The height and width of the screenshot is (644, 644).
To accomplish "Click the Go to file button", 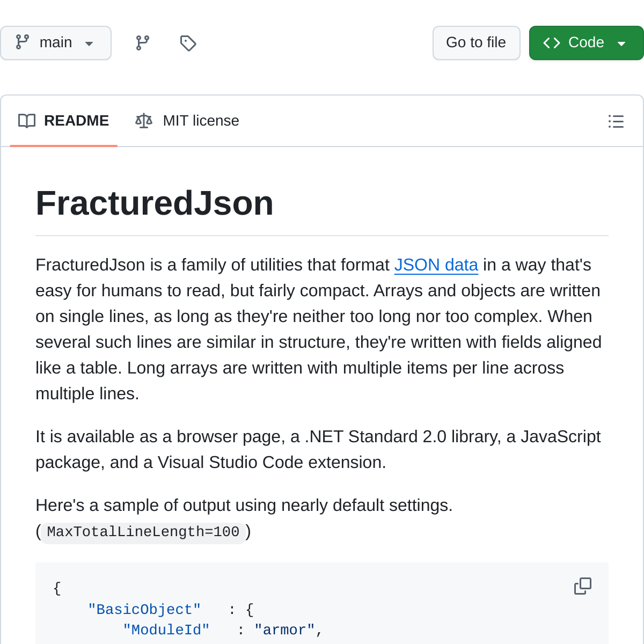I will (x=476, y=42).
